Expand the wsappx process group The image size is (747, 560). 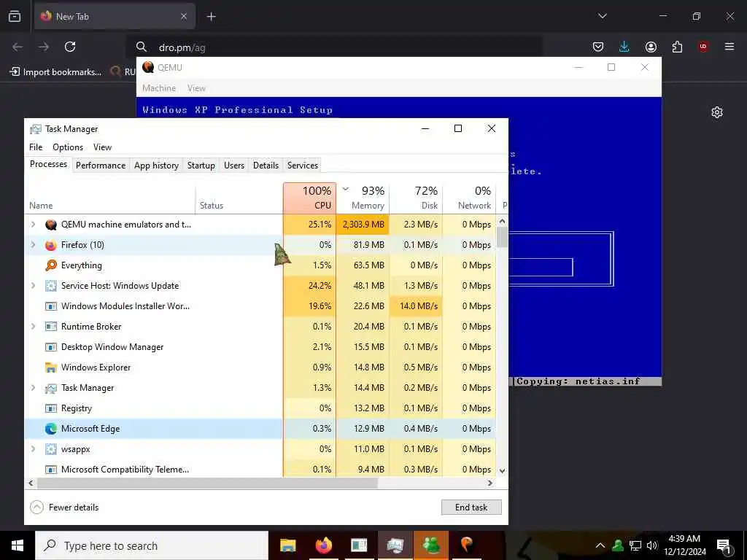click(x=33, y=449)
